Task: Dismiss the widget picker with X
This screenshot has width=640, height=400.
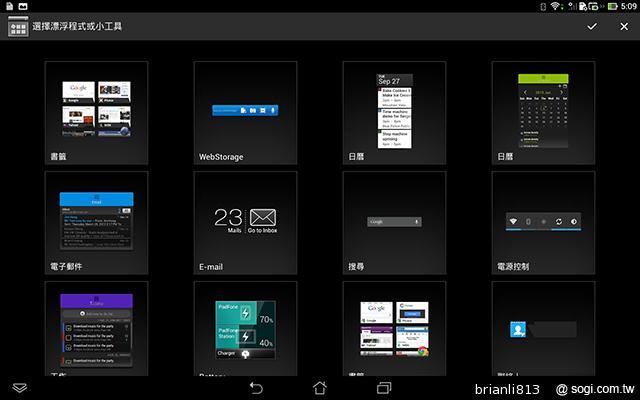Action: click(x=624, y=27)
